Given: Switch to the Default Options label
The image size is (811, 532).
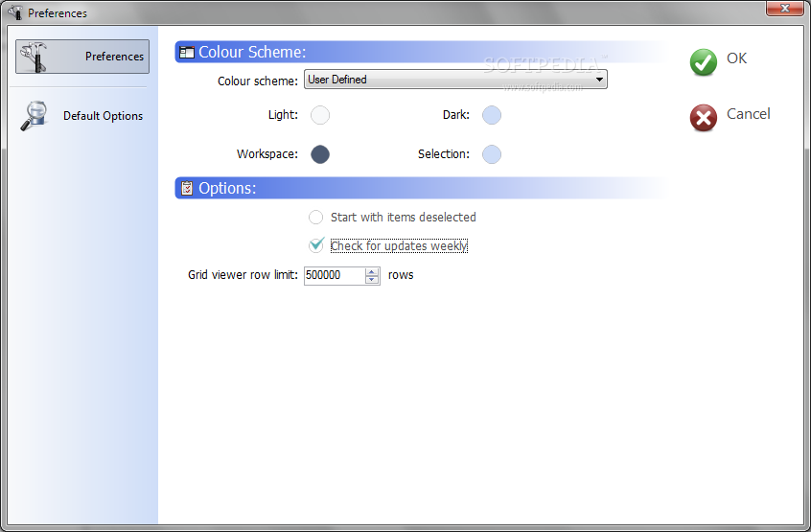Looking at the screenshot, I should coord(103,116).
